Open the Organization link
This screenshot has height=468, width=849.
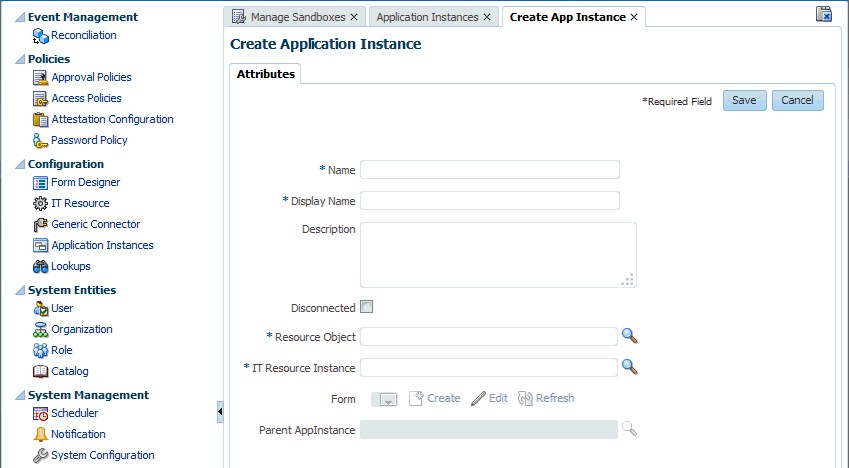82,329
